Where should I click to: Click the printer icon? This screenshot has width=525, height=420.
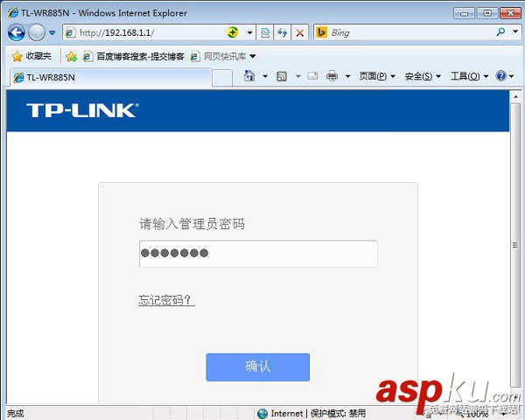click(x=332, y=76)
